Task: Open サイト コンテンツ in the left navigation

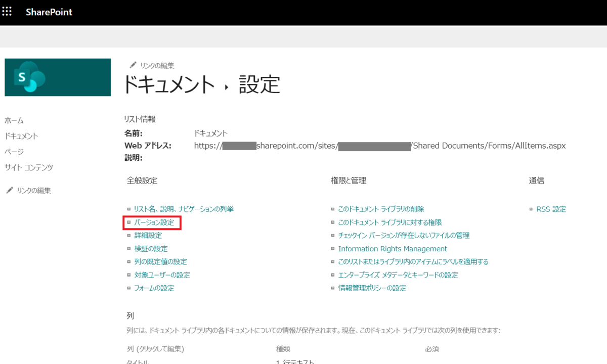Action: point(29,167)
